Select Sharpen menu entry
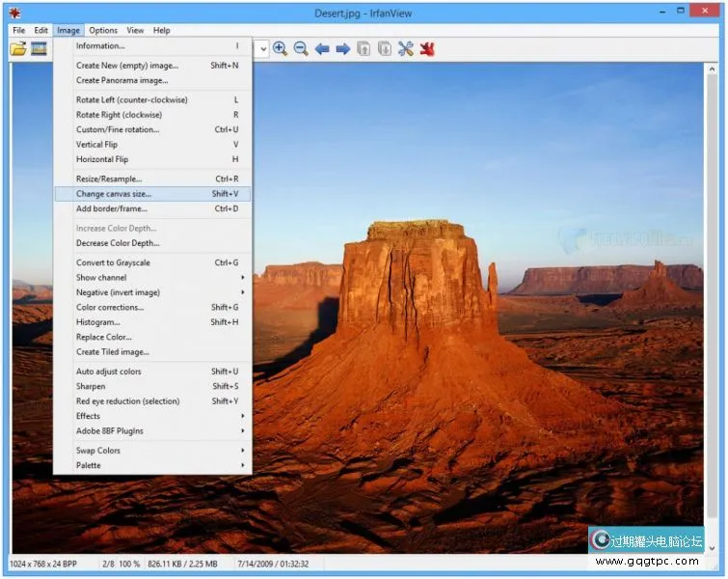 click(x=152, y=386)
